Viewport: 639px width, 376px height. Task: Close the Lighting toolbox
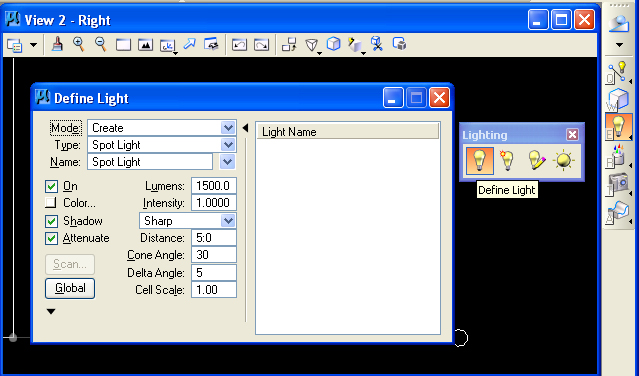[x=572, y=134]
